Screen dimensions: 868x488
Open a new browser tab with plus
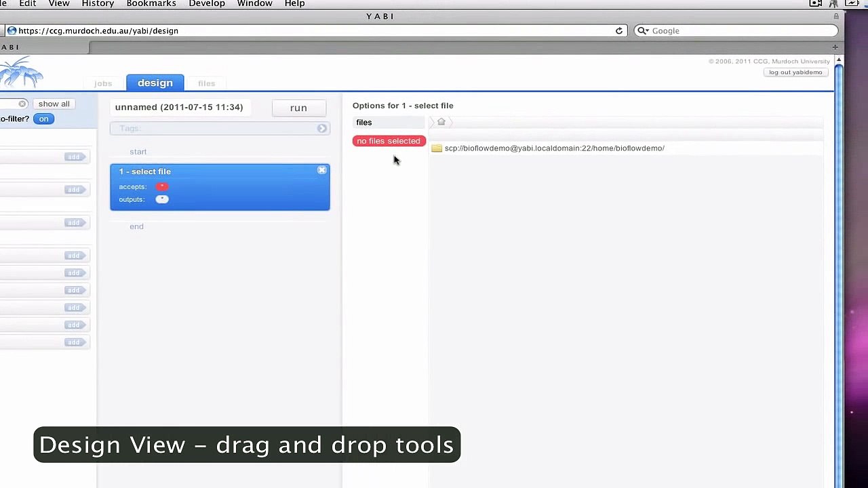tap(835, 47)
